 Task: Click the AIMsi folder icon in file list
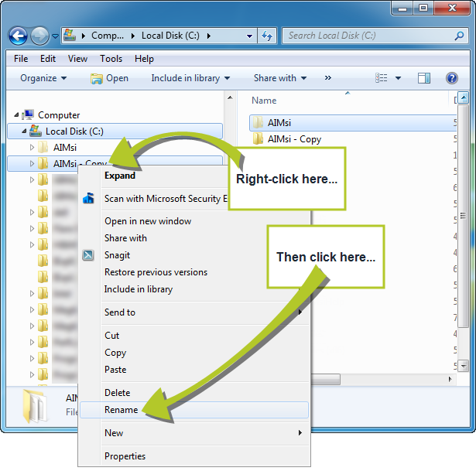click(259, 122)
